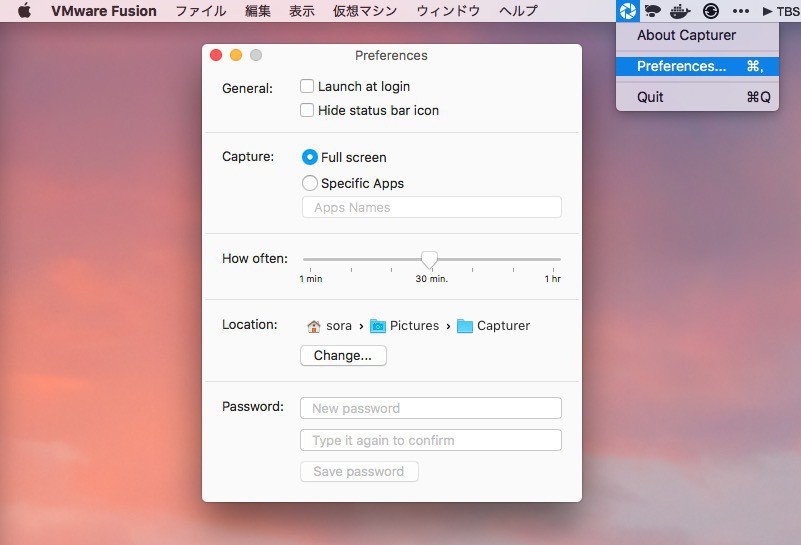Click the How often slider thumb

click(x=429, y=259)
